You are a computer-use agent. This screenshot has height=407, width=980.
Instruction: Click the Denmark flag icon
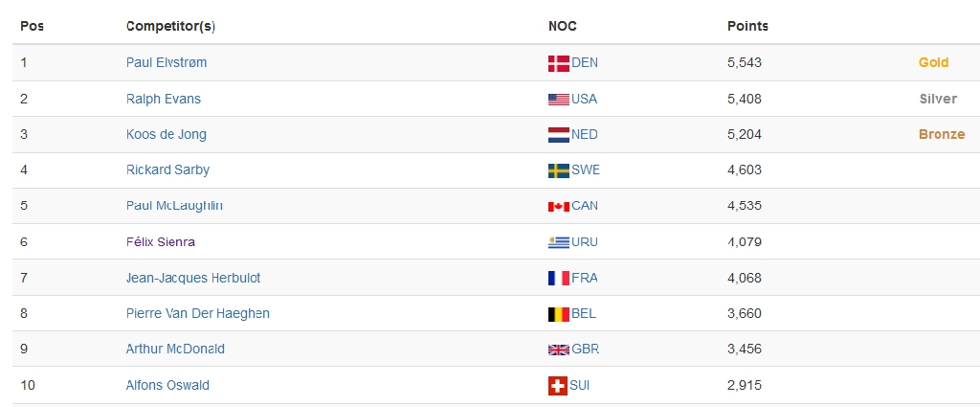pos(558,63)
